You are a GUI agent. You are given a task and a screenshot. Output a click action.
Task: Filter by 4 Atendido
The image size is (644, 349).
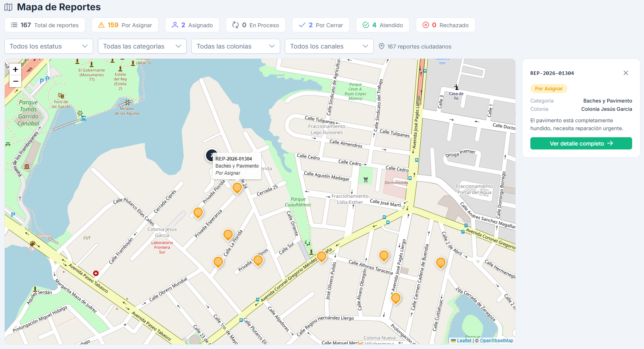point(383,25)
